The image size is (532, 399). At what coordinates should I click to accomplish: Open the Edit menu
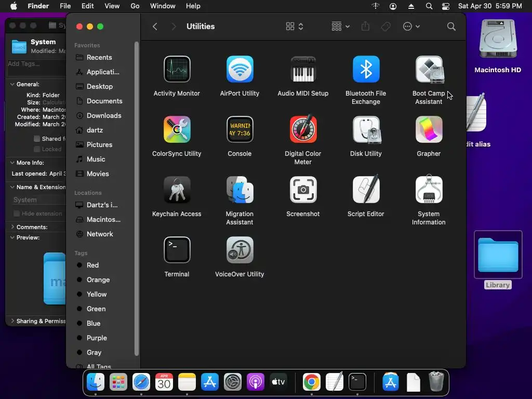click(x=87, y=6)
